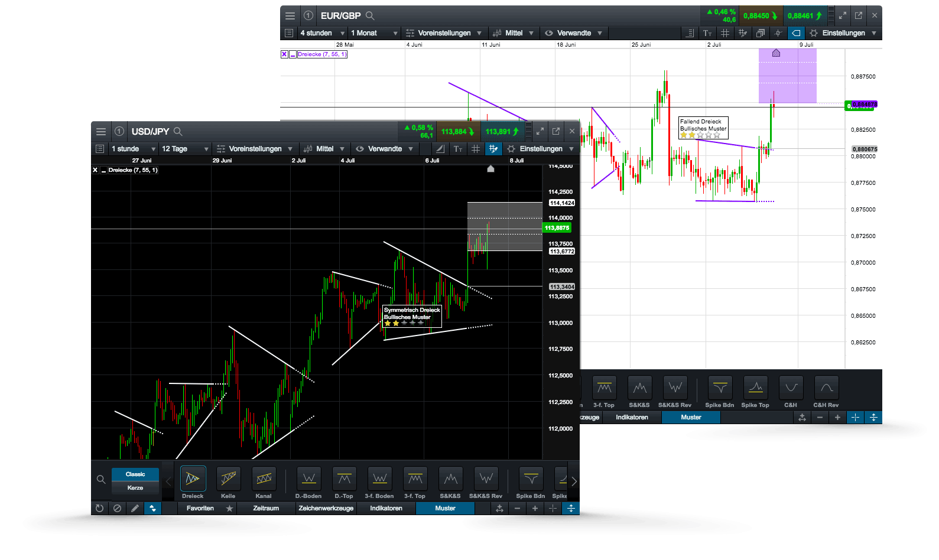
Task: Toggle highlighted price label button in EUR/GBP
Action: tap(796, 33)
